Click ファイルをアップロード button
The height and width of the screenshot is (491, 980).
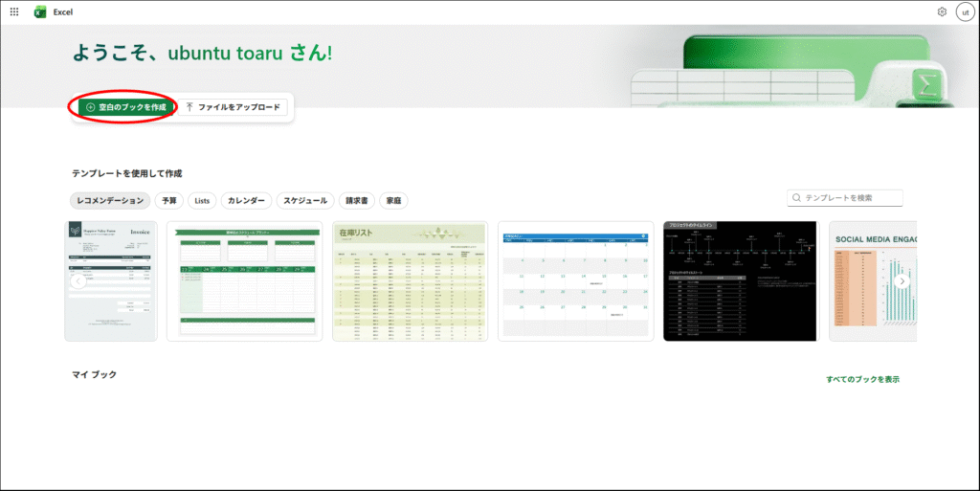[x=234, y=107]
